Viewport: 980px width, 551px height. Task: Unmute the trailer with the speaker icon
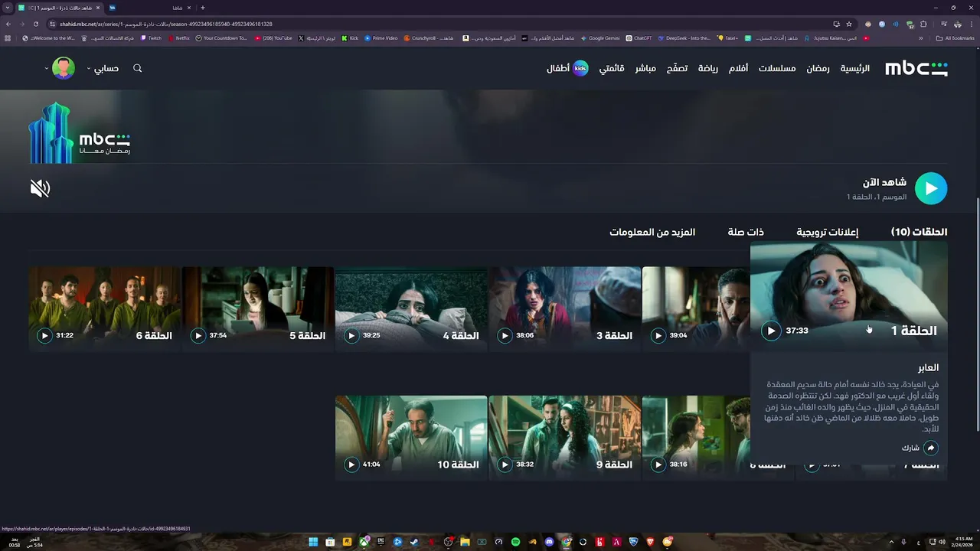40,188
